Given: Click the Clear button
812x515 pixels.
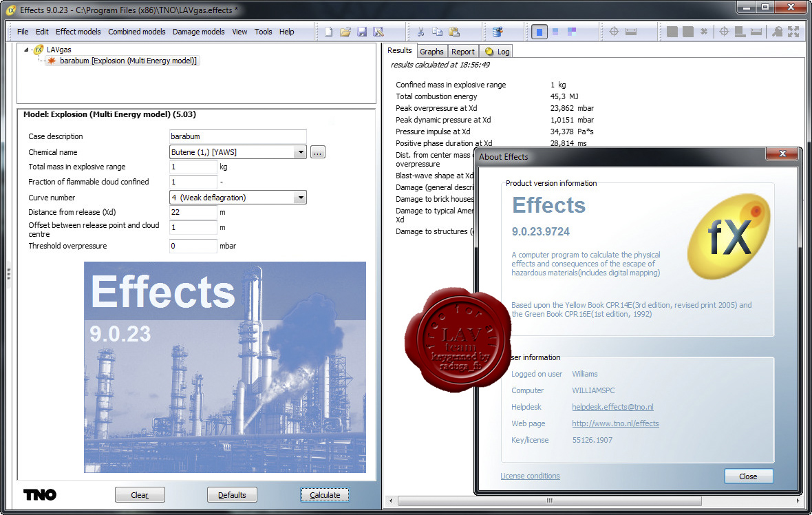Looking at the screenshot, I should click(x=140, y=495).
